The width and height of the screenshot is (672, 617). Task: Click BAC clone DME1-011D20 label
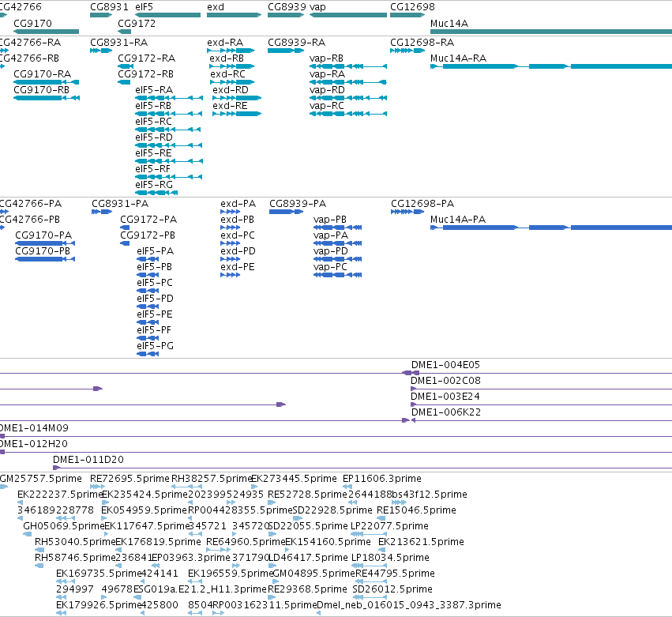point(88,460)
